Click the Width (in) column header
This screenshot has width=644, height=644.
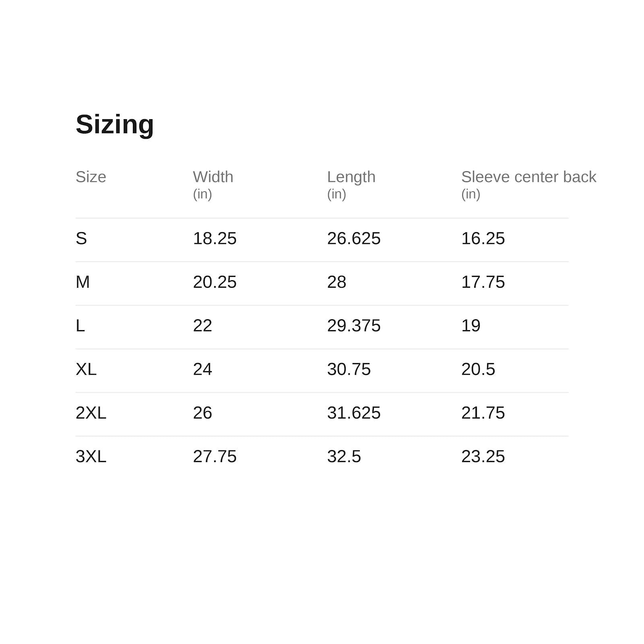pos(213,185)
